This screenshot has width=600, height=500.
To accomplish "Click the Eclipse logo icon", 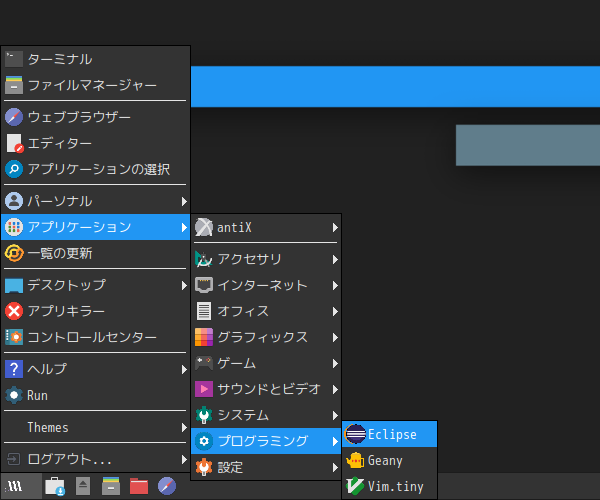I will point(355,434).
